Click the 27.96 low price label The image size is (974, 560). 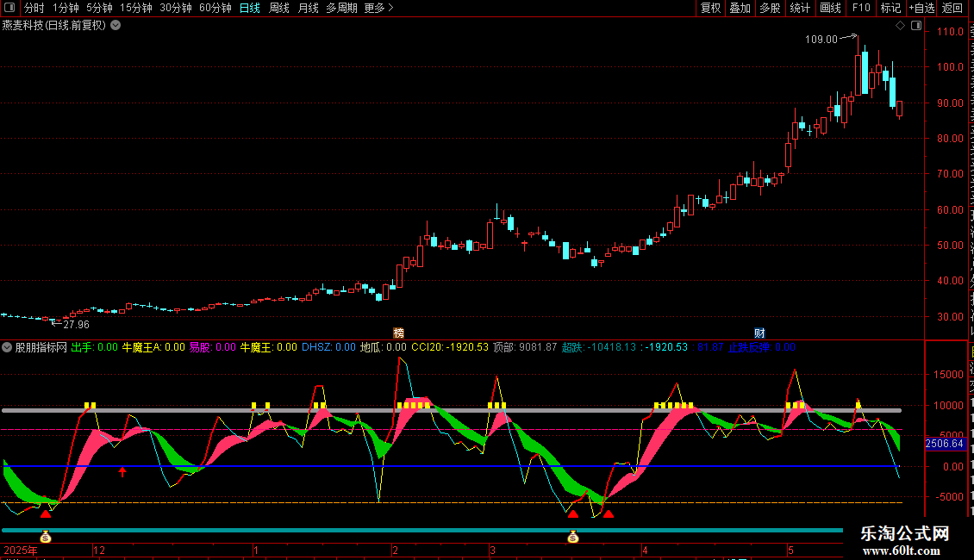[77, 324]
